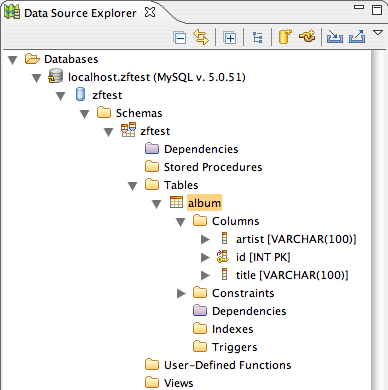This screenshot has width=388, height=390.
Task: Click the Triggers folder icon
Action: point(200,346)
